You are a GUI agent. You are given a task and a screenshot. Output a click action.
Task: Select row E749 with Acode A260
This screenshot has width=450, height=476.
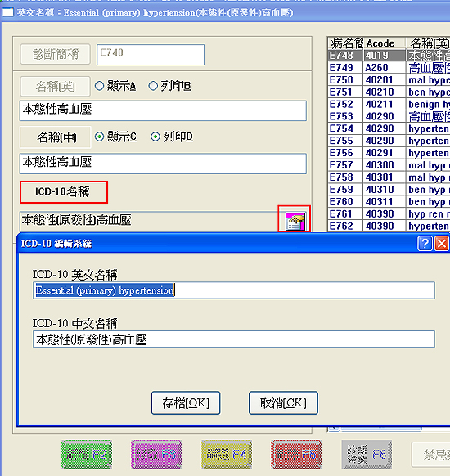(x=389, y=68)
